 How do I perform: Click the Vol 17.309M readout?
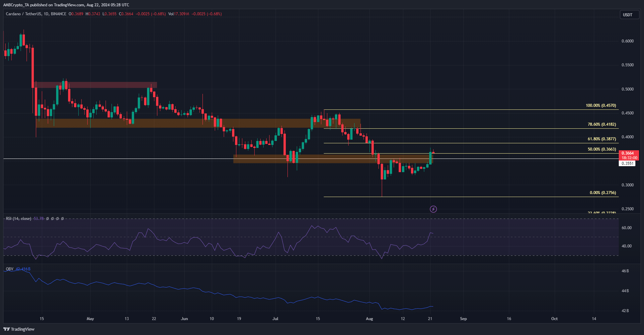coord(179,14)
